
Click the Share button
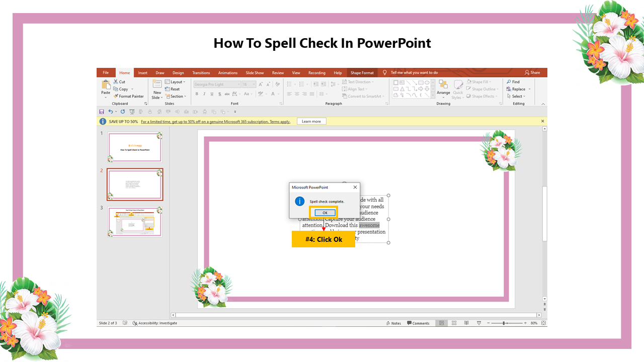pos(532,72)
